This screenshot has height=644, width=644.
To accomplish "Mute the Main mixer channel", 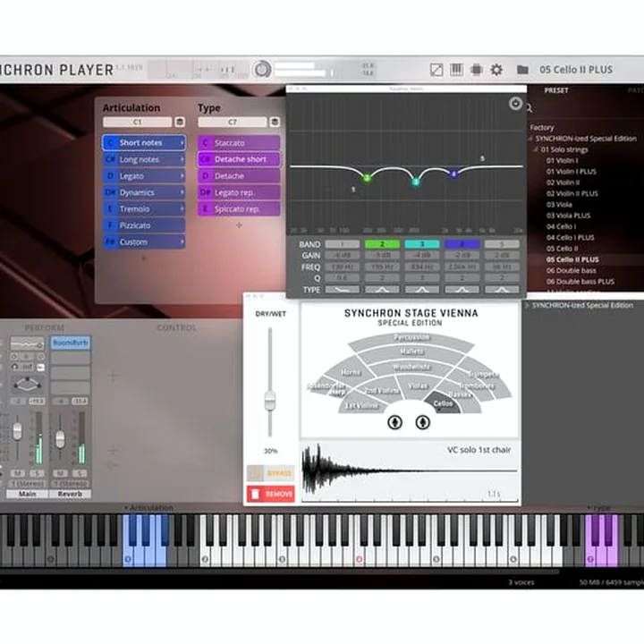I will click(18, 473).
